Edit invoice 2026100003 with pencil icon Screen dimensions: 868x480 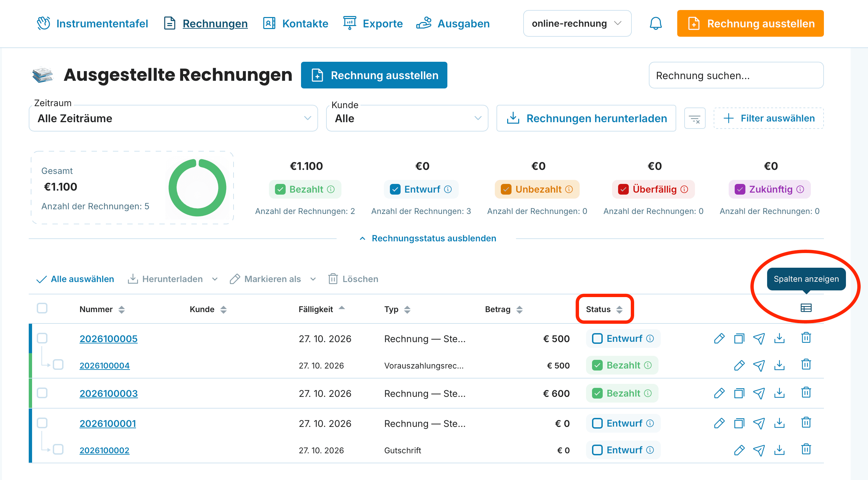[x=719, y=393]
